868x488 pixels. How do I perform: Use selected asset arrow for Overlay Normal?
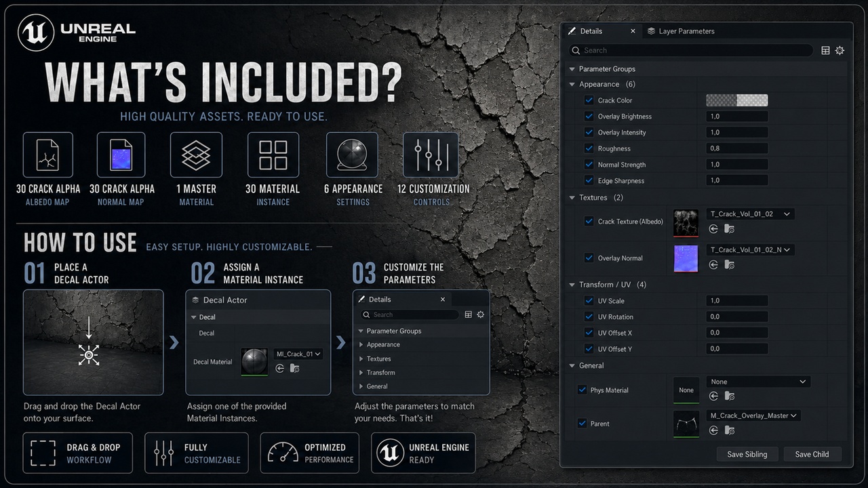coord(713,265)
